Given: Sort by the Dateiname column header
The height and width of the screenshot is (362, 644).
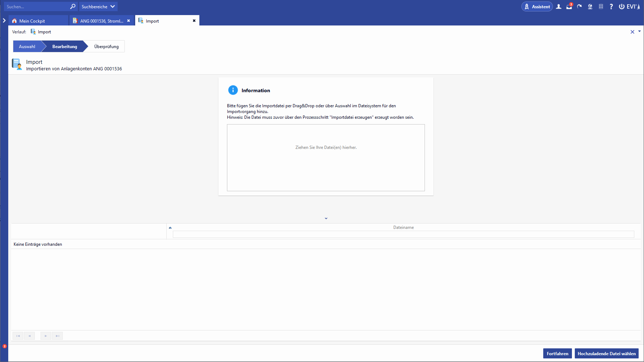Looking at the screenshot, I should tap(403, 227).
